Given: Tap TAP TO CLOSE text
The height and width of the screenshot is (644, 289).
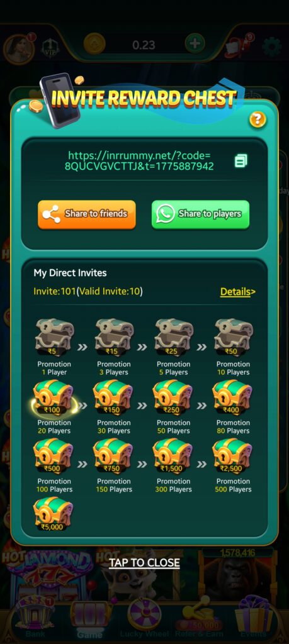Looking at the screenshot, I should 144,563.
